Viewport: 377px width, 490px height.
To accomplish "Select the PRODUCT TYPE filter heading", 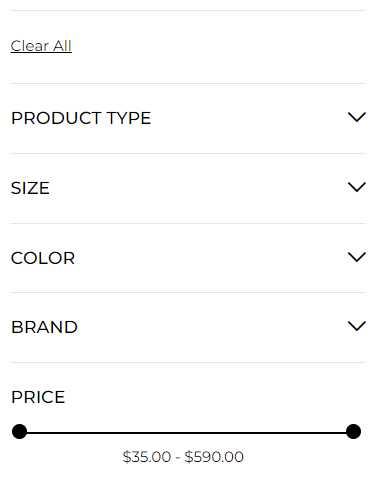I will tap(81, 118).
